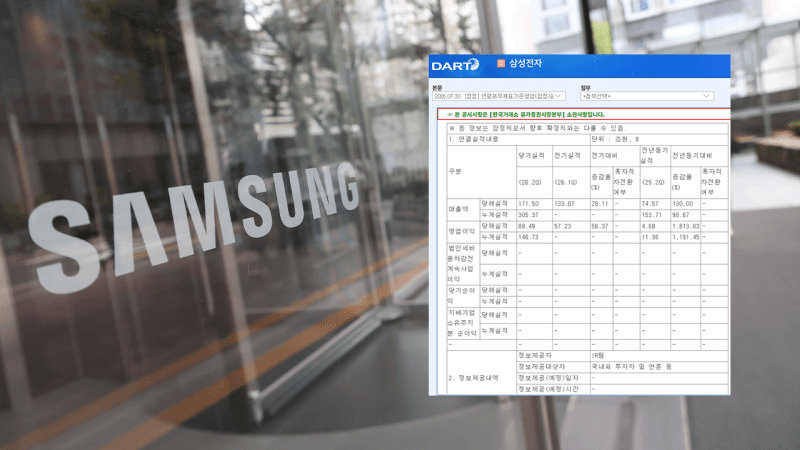Click the 삼성전자 company title
Screen dimensions: 800x450
525,63
